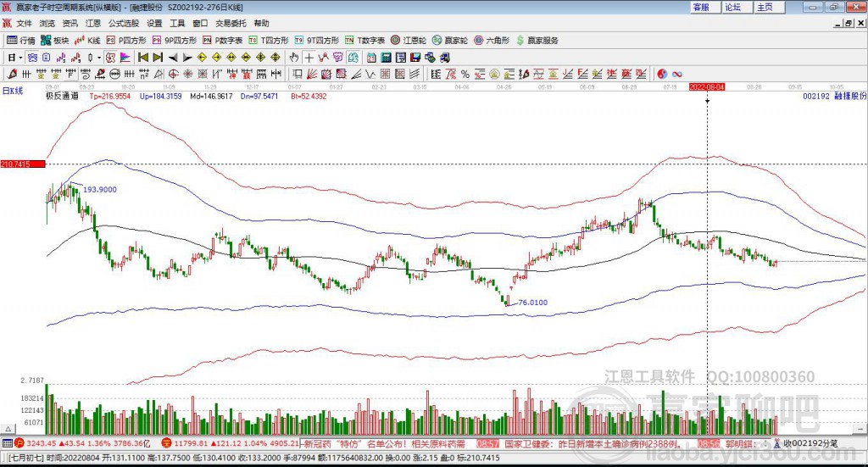Open the T四方形 tool
868x467 pixels.
[x=269, y=41]
